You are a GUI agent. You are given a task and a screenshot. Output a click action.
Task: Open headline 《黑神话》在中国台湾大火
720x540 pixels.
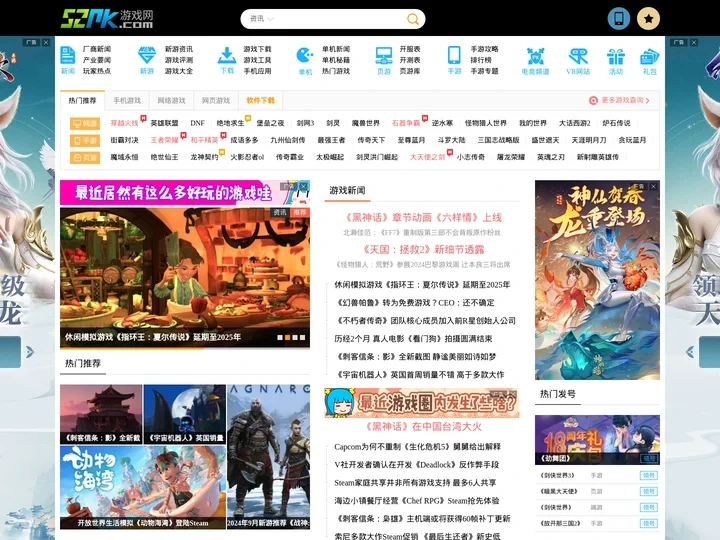(x=422, y=427)
